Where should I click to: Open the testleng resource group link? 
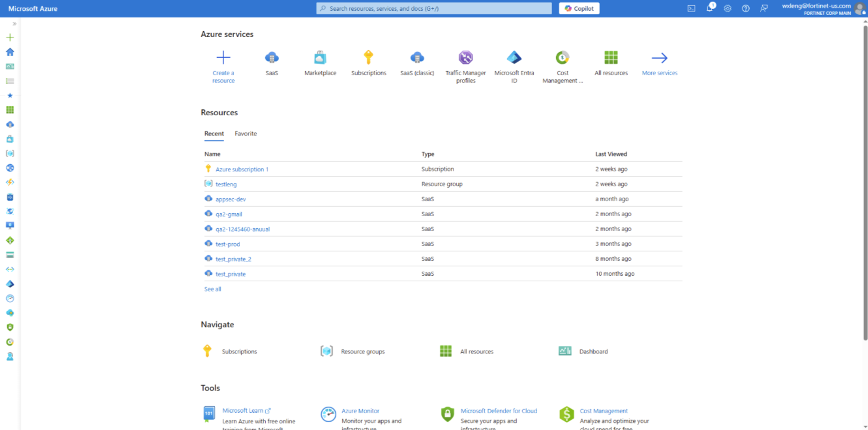pos(226,185)
